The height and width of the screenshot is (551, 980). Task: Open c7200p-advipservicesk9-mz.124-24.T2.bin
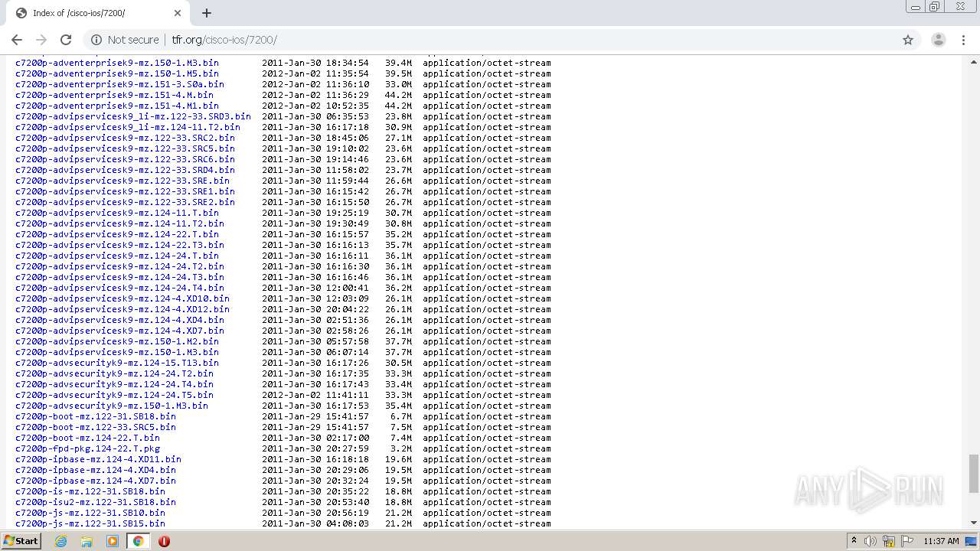tap(119, 266)
